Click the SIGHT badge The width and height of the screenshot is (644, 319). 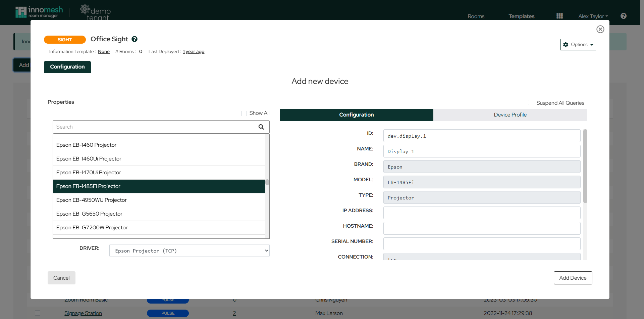(x=65, y=40)
